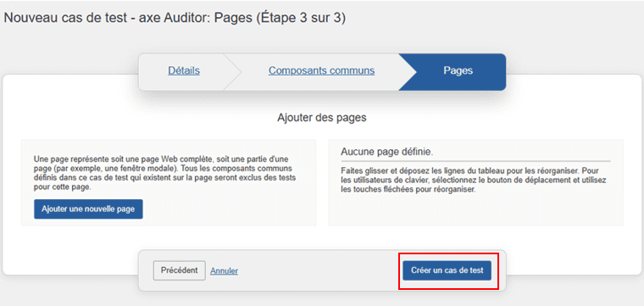This screenshot has height=306, width=644.
Task: Click the Précédent button
Action: 180,270
